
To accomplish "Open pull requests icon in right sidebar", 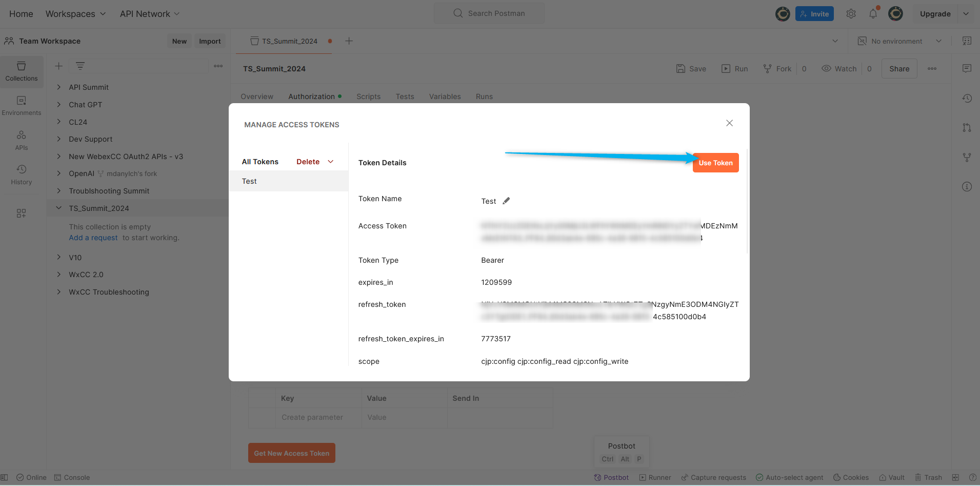I will click(967, 128).
